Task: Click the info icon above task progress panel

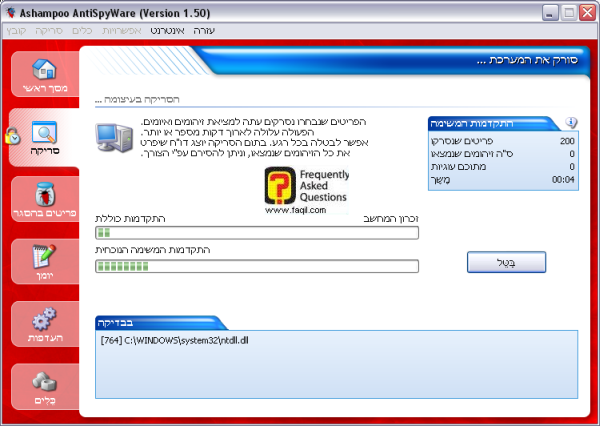Action: coord(571,122)
